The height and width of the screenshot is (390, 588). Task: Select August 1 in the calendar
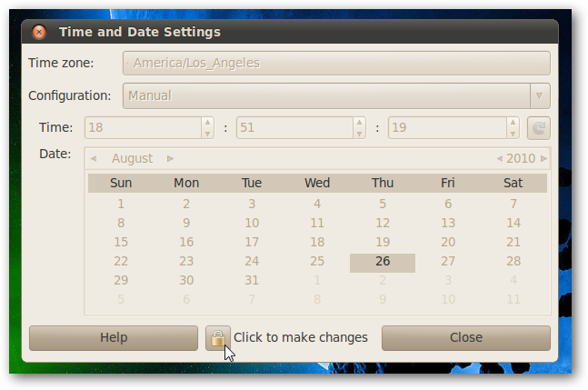(121, 204)
